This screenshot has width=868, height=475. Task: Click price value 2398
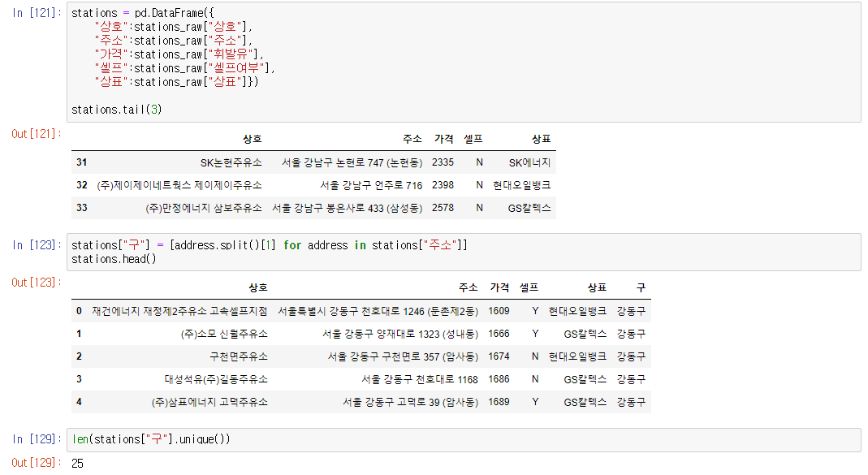point(443,185)
